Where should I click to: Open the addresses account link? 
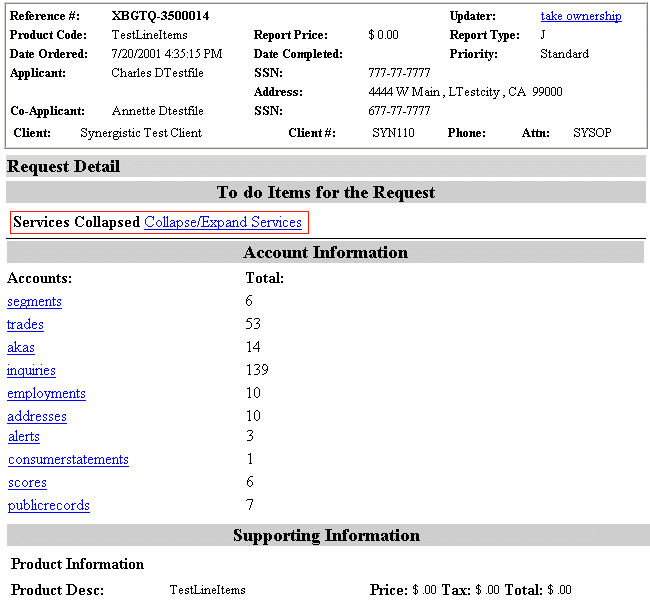[x=37, y=416]
